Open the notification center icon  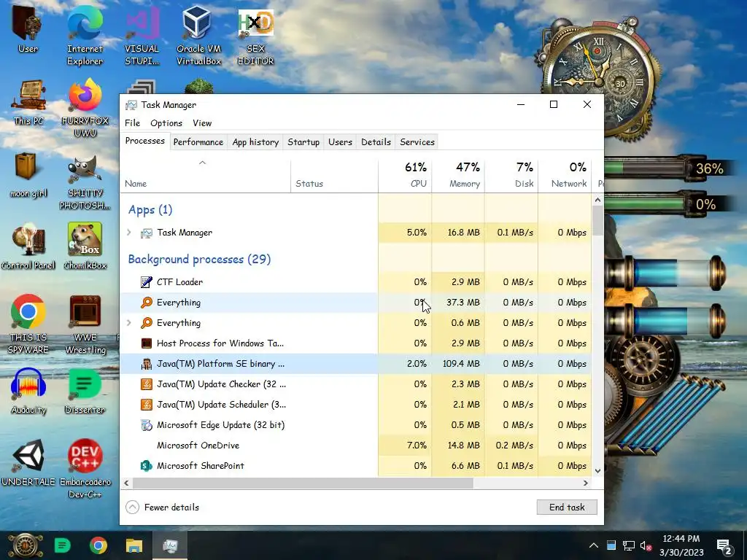(x=724, y=546)
